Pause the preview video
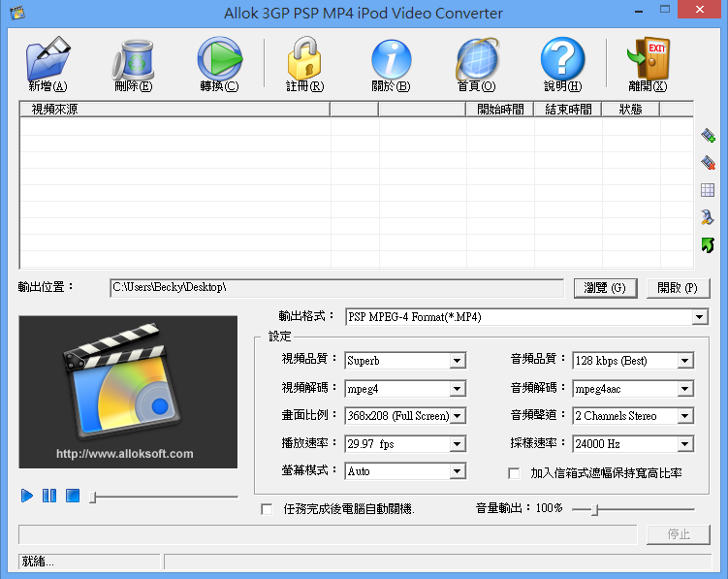The height and width of the screenshot is (579, 728). pos(49,496)
